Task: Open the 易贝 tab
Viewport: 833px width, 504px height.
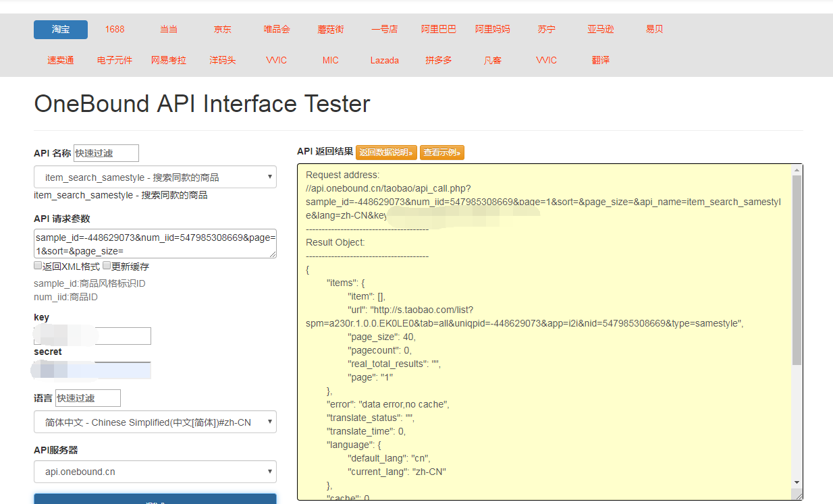Action: click(x=655, y=30)
